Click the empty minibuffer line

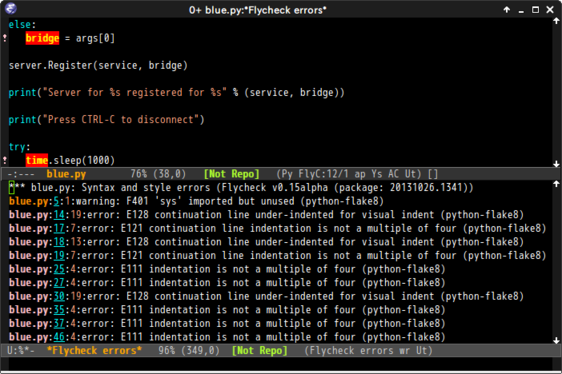tap(280, 364)
